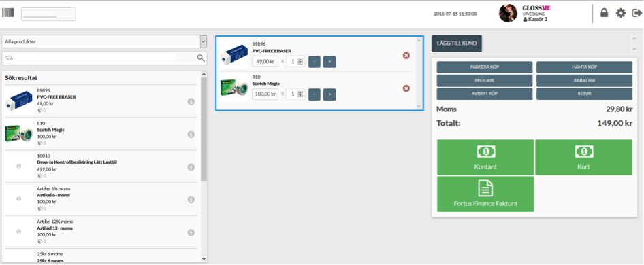Viewport: 644px width, 265px height.
Task: Show info for Drop-In Kontrollbesiktning item
Action: click(191, 167)
